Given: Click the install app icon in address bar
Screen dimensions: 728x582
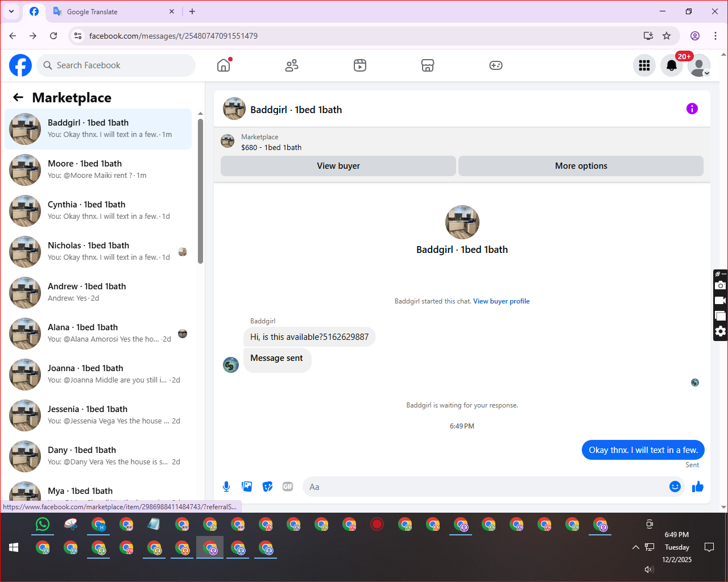Looking at the screenshot, I should tap(648, 36).
